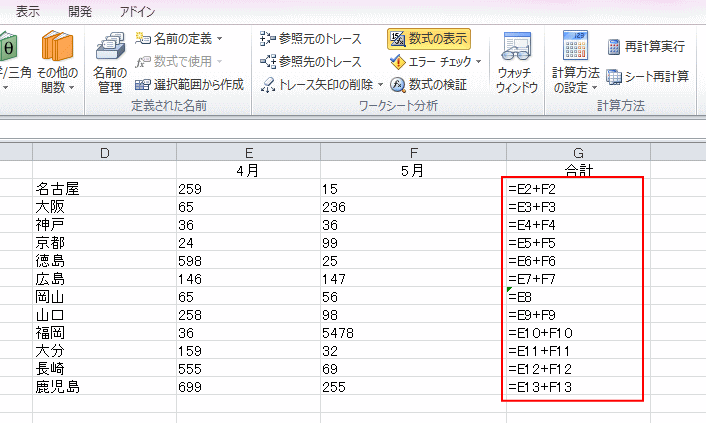The width and height of the screenshot is (706, 423).
Task: Select cell containing 鹿児島
Action: (104, 387)
